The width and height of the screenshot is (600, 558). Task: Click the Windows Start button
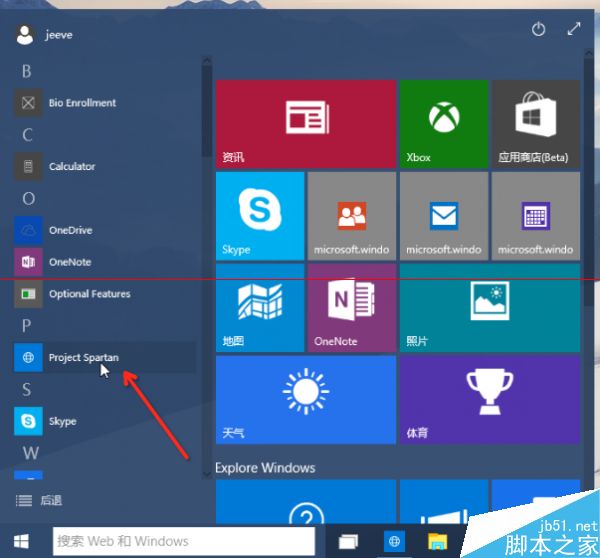tap(21, 541)
